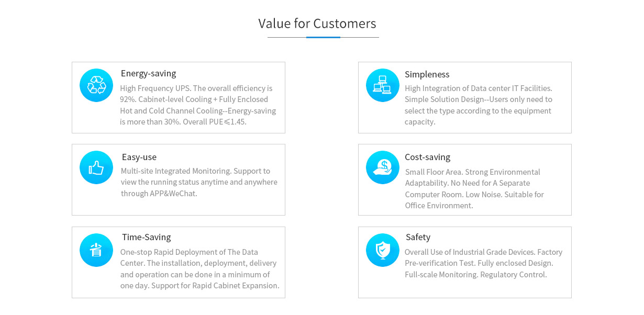This screenshot has height=315, width=644.
Task: Click the Time-Saving circle icon
Action: pyautogui.click(x=96, y=250)
